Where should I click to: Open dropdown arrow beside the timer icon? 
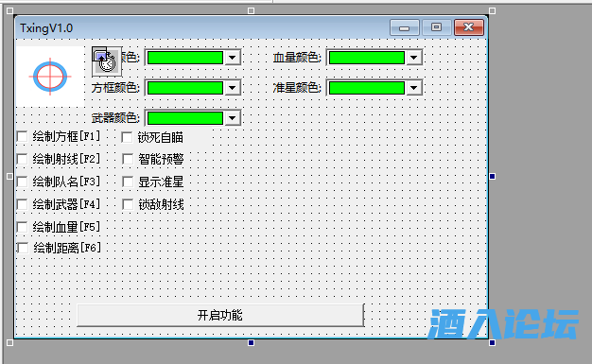click(x=233, y=58)
